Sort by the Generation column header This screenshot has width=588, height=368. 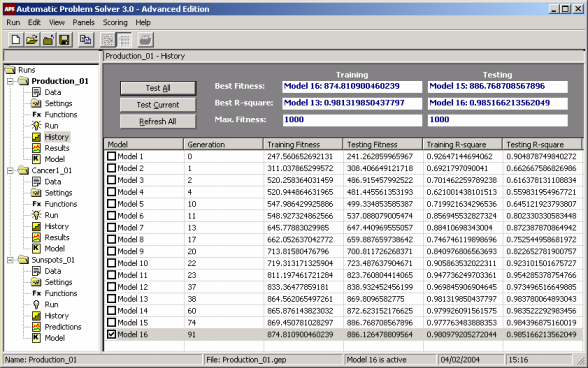223,144
